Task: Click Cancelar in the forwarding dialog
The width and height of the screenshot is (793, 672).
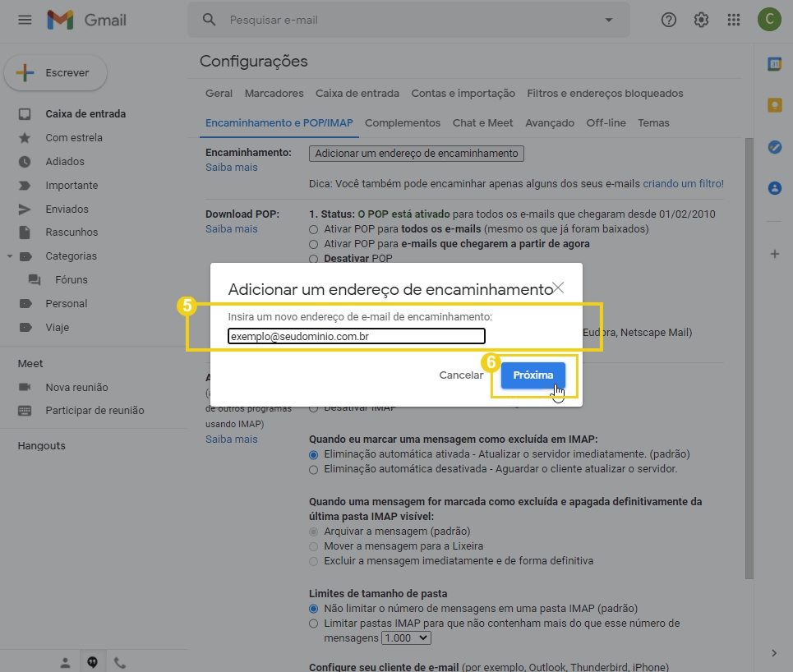Action: pos(461,375)
